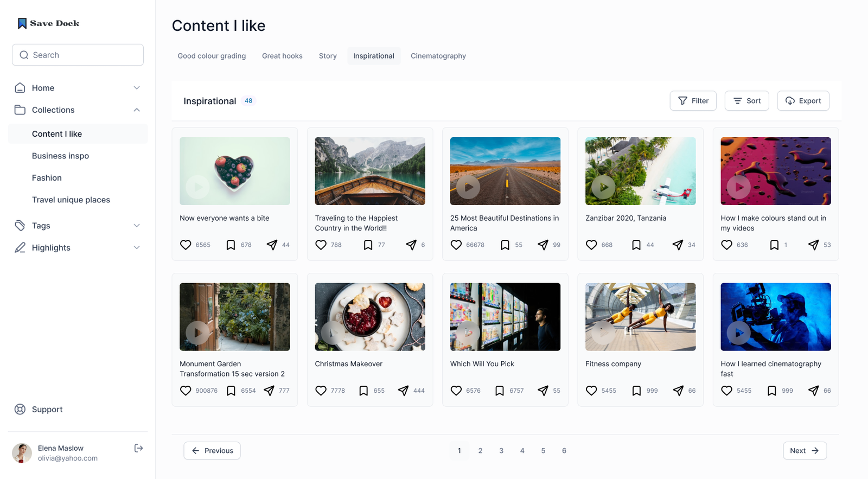Image resolution: width=868 pixels, height=479 pixels.
Task: Bookmark the Christmas Makeover video
Action: click(363, 391)
